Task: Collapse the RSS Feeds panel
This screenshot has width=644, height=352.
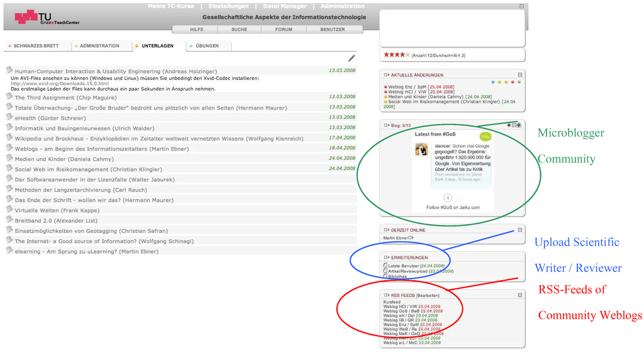Action: tap(519, 295)
